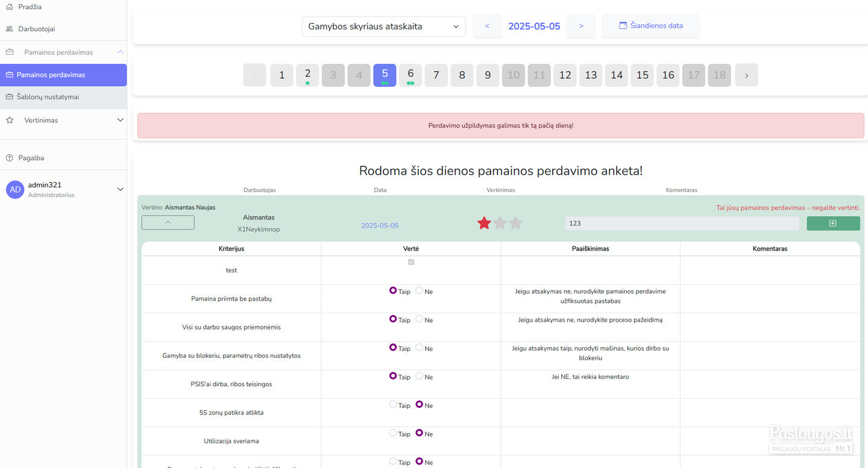Image resolution: width=868 pixels, height=468 pixels.
Task: Click the warning 'Tai jūsų pamainos perdavimas – negalite vertinti.'
Action: click(x=788, y=208)
